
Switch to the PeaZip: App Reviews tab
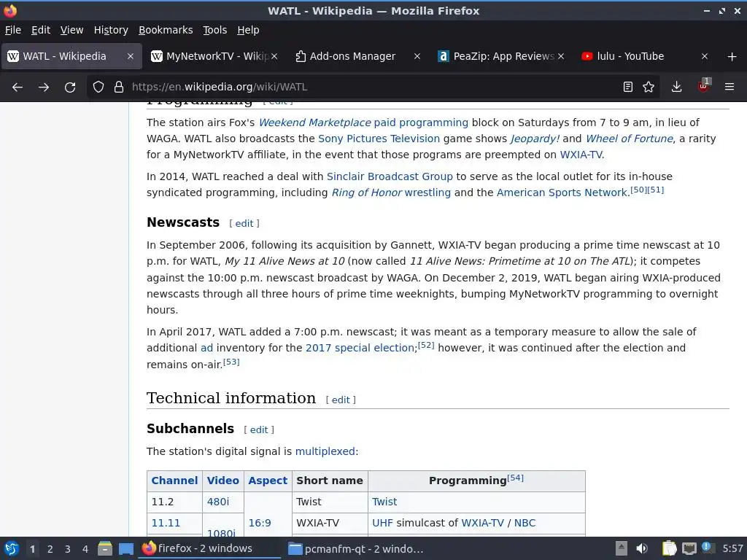click(495, 56)
